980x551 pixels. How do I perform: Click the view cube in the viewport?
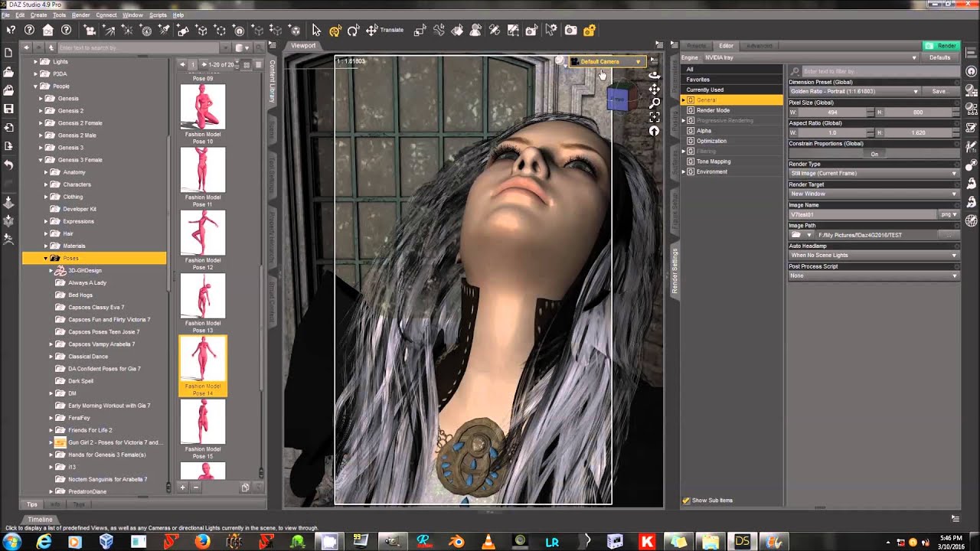[x=619, y=98]
